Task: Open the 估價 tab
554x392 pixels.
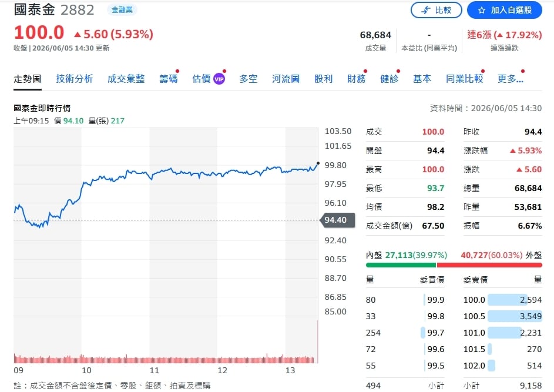Action: pos(202,79)
